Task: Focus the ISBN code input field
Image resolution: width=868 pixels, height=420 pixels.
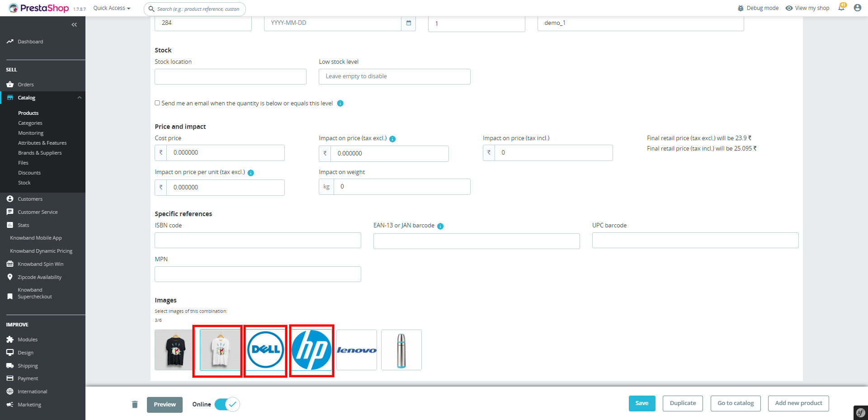Action: 258,240
